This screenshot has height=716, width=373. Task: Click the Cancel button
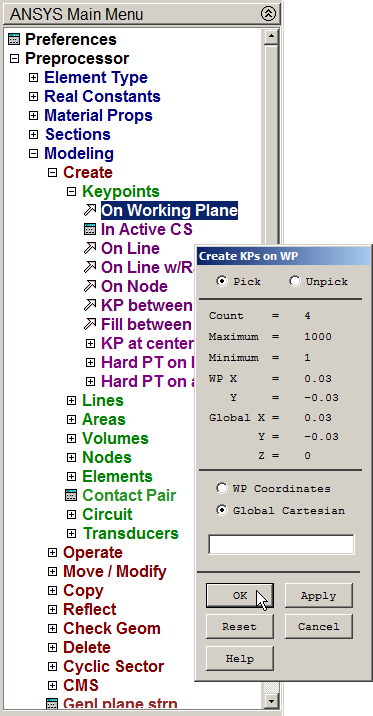tap(319, 626)
